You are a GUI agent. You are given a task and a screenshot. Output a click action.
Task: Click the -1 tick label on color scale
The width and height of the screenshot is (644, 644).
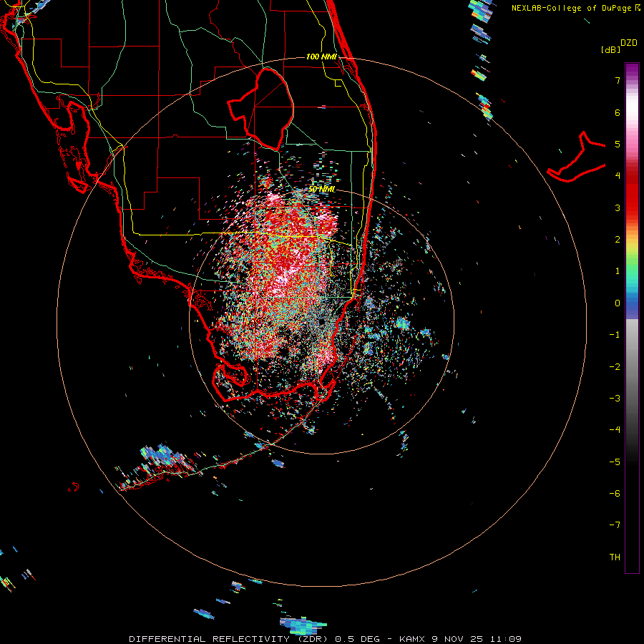click(615, 335)
